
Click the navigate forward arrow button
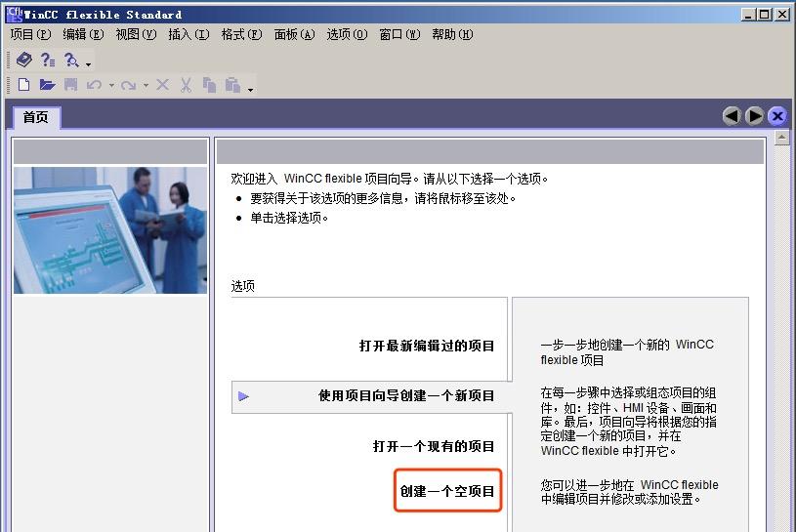[x=754, y=115]
